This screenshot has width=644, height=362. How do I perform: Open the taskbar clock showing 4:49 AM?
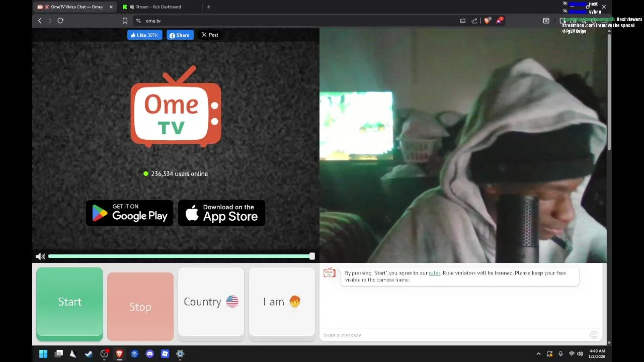[597, 354]
